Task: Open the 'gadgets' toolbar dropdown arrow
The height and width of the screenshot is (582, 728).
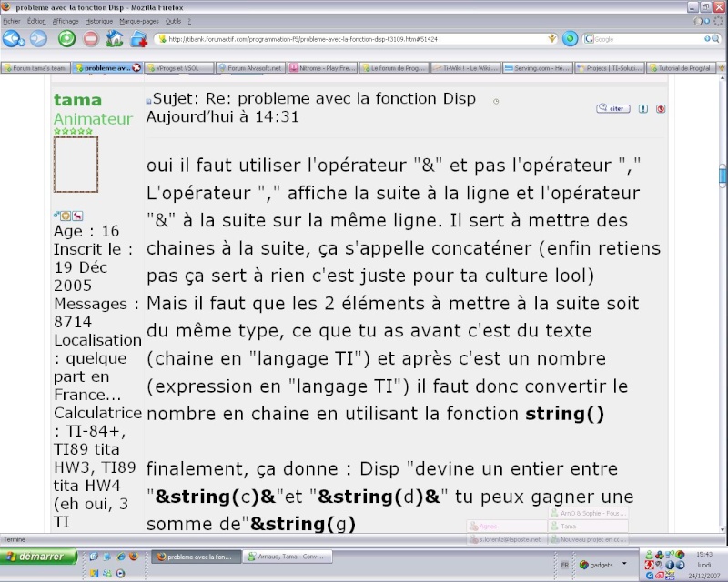Action: point(624,564)
